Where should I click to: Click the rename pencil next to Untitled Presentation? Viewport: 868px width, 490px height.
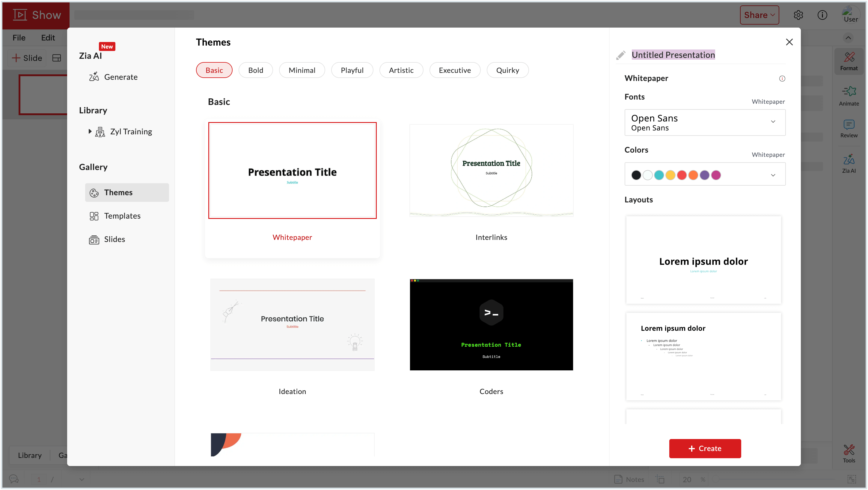click(x=621, y=55)
